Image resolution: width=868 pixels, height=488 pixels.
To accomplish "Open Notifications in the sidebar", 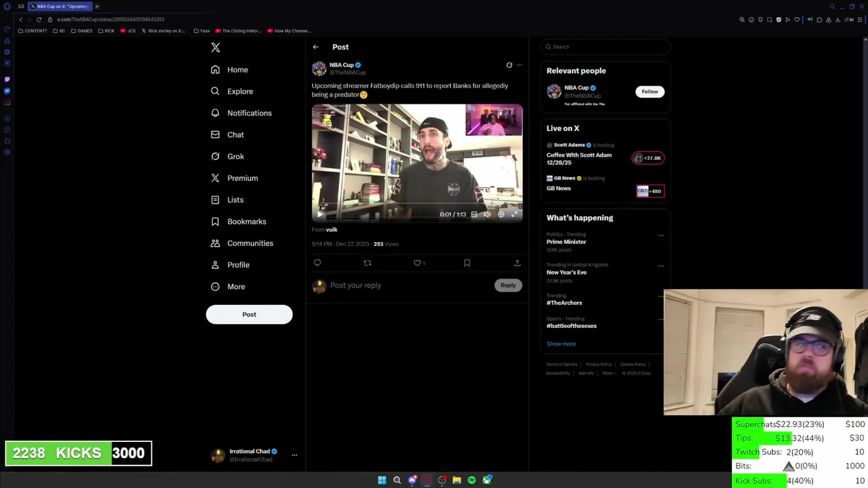I will click(x=241, y=113).
